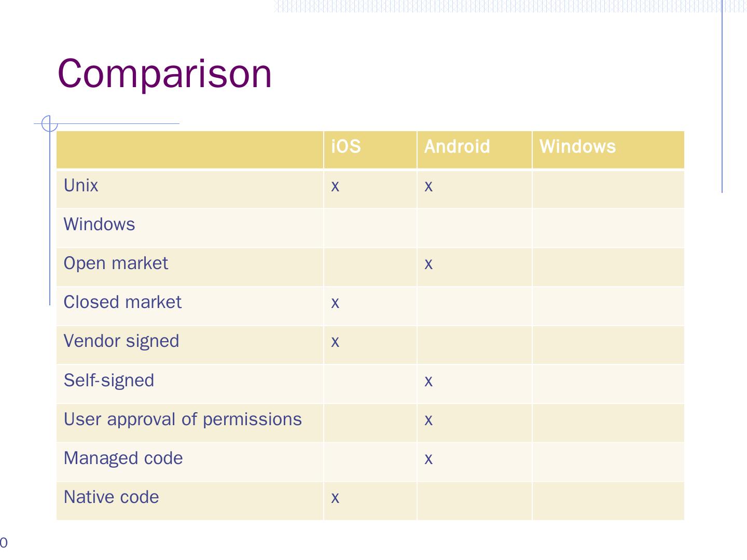The image size is (747, 560).
Task: Click the Unix row label
Action: [x=81, y=186]
